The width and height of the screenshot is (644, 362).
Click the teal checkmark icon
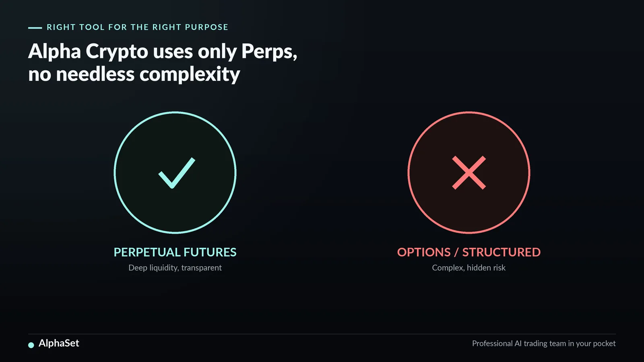(x=177, y=173)
